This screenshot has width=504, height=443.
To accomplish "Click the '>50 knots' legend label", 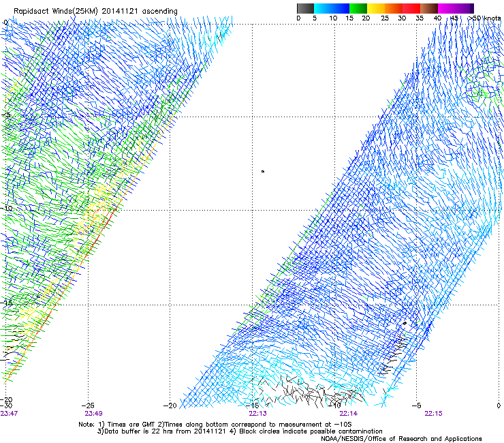I will tap(484, 18).
